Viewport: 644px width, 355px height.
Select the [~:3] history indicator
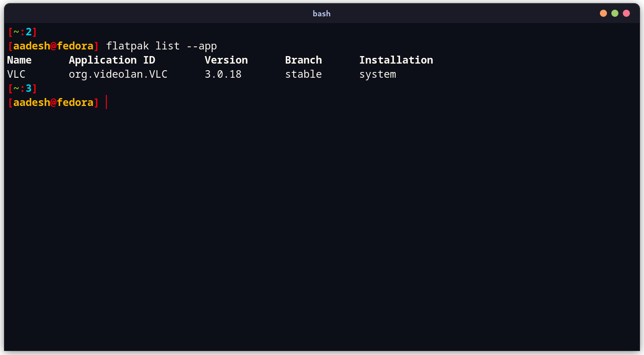(22, 88)
